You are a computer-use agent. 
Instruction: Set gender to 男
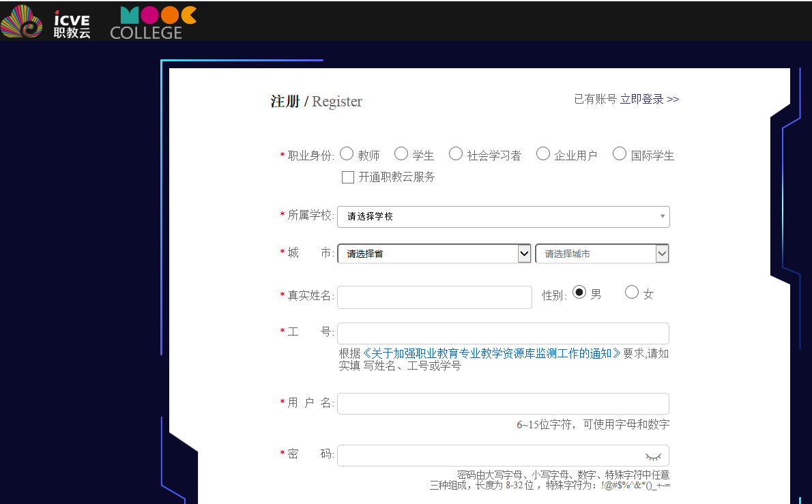(x=579, y=293)
